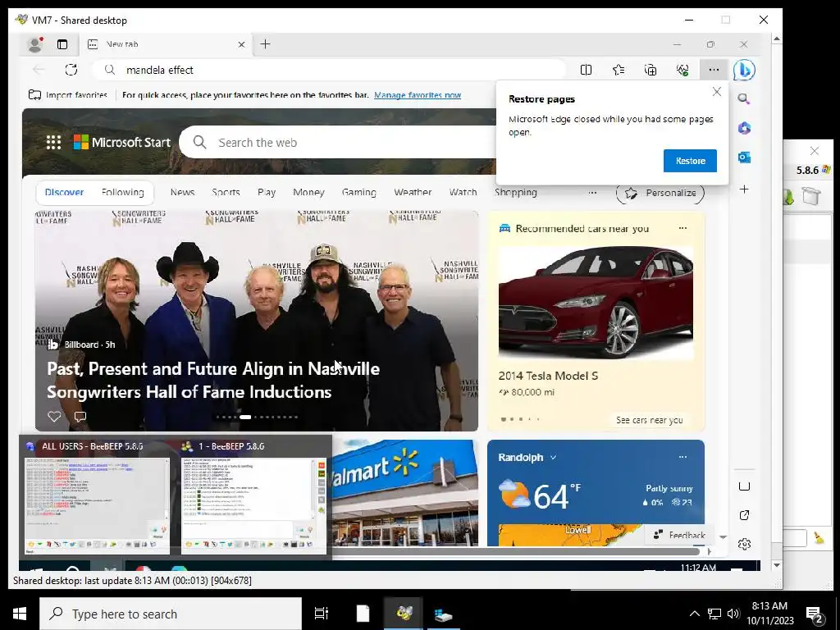Click the Feedback button
Screen dimensions: 840x630
(679, 535)
